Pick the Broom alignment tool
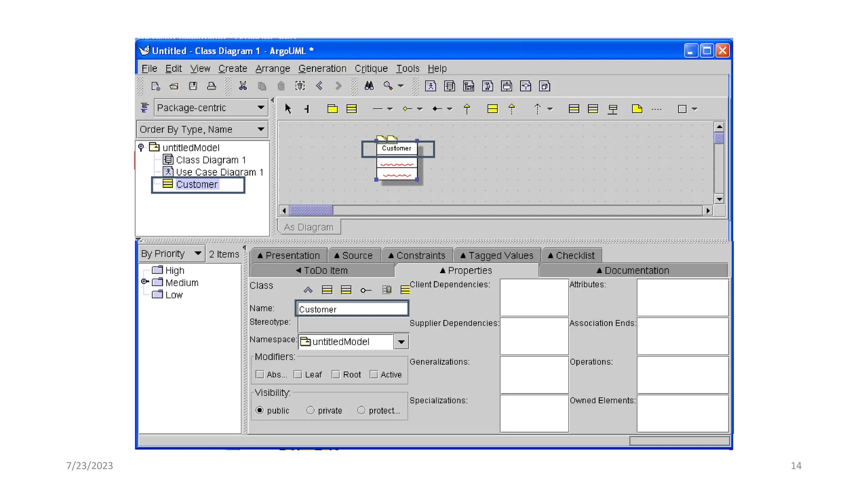 [x=307, y=109]
